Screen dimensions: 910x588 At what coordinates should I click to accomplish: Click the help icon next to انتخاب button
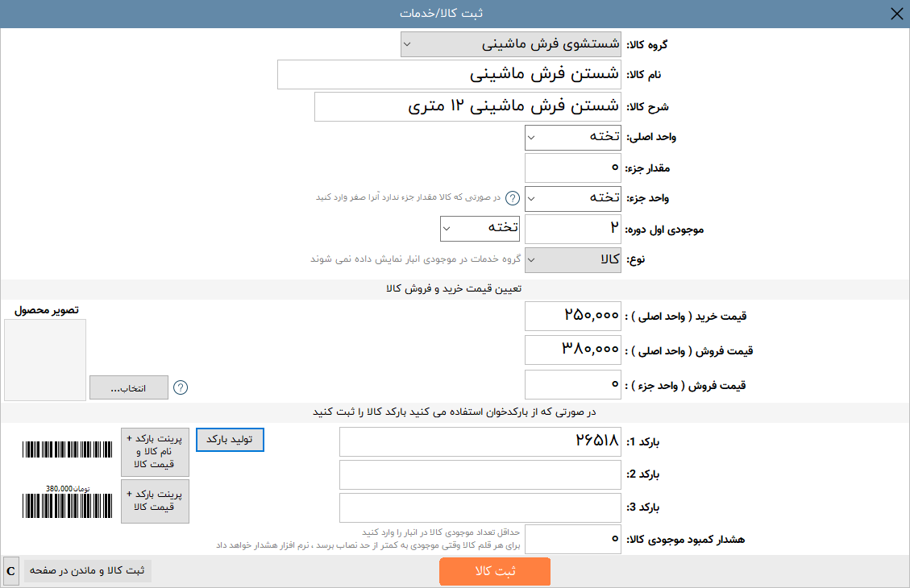pyautogui.click(x=181, y=387)
